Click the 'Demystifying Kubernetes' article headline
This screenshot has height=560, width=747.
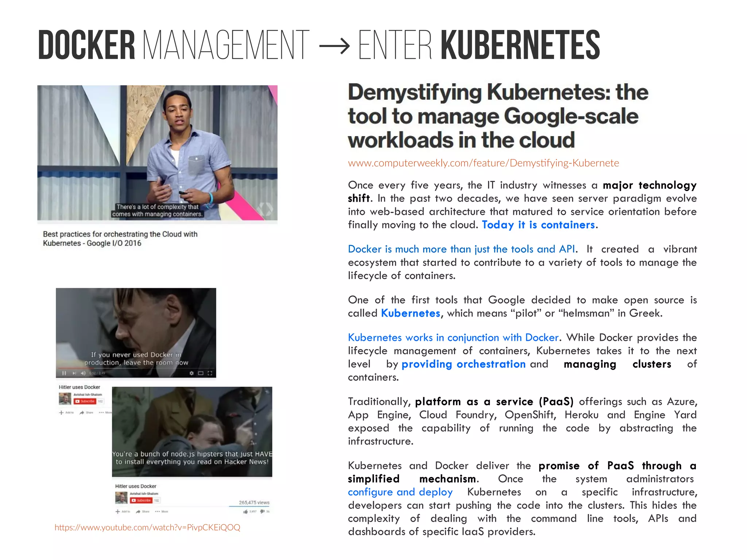click(x=498, y=116)
